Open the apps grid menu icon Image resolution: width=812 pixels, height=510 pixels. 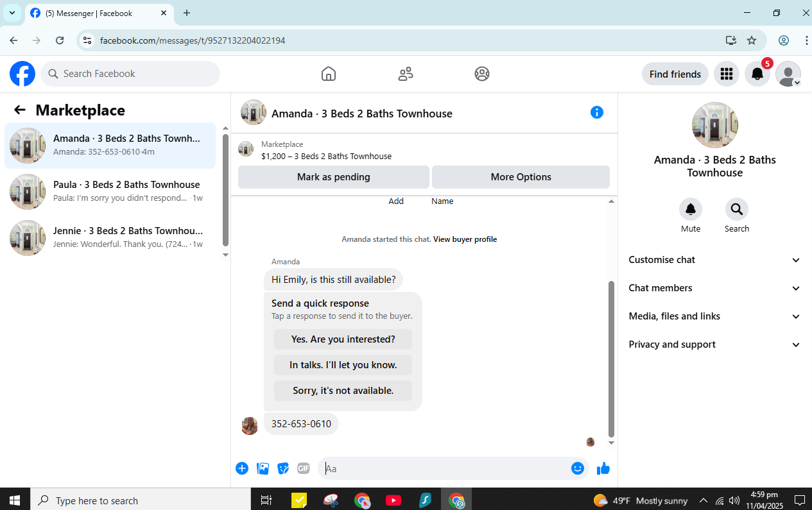727,74
